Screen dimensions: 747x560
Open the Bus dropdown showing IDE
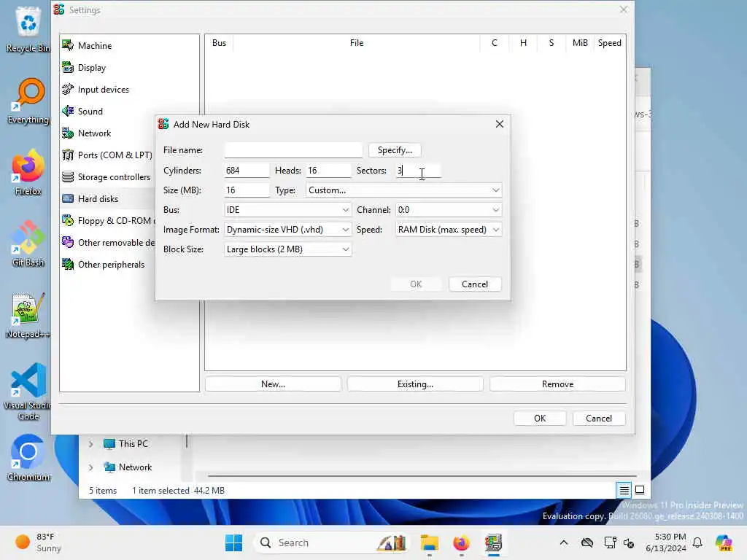pyautogui.click(x=287, y=210)
